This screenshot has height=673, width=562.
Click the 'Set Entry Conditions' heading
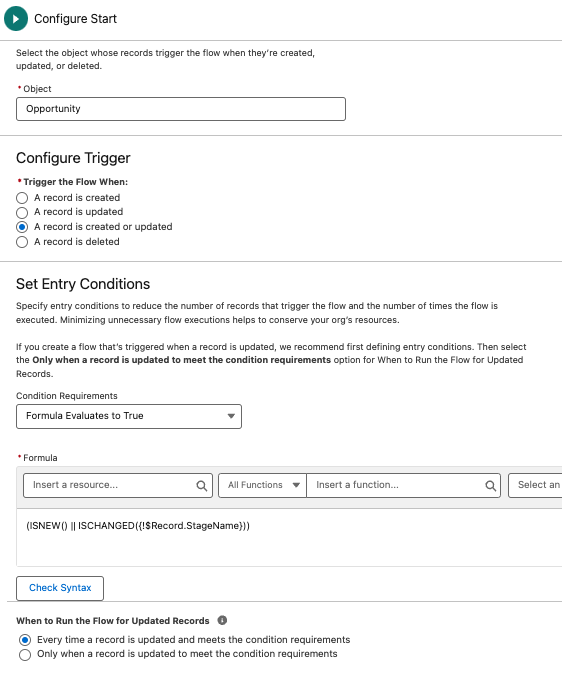(83, 284)
